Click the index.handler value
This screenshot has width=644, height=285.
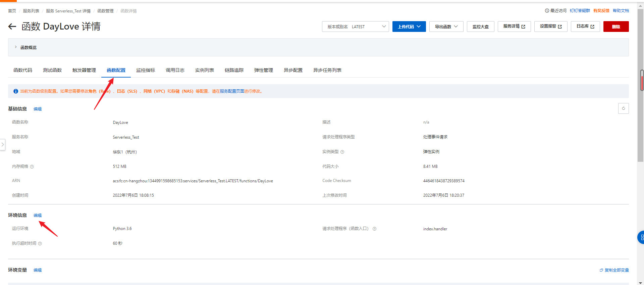tap(435, 229)
